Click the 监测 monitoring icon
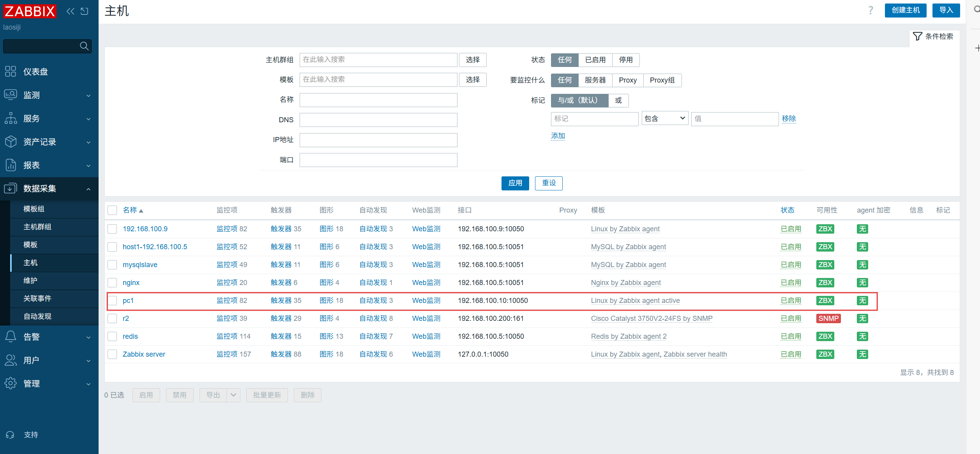Image resolution: width=980 pixels, height=454 pixels. pos(11,95)
